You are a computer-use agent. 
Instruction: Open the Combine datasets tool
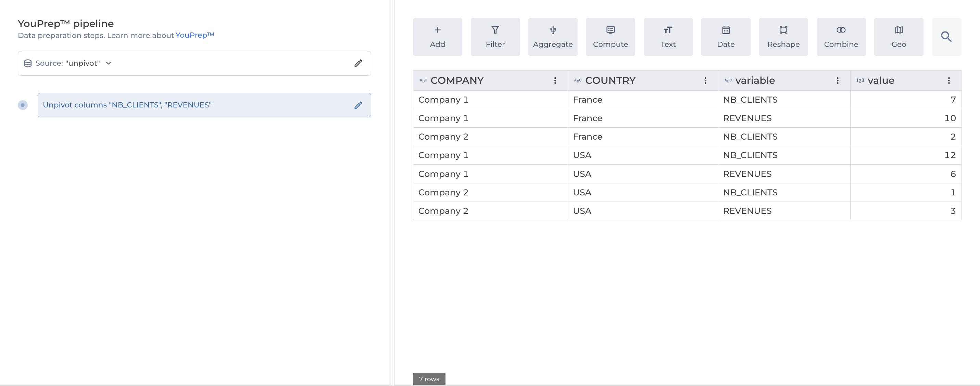point(841,37)
